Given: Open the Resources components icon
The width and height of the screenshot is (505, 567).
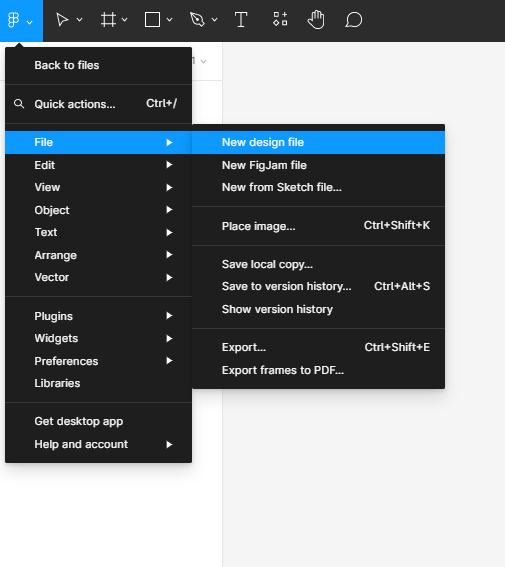Looking at the screenshot, I should pyautogui.click(x=280, y=19).
